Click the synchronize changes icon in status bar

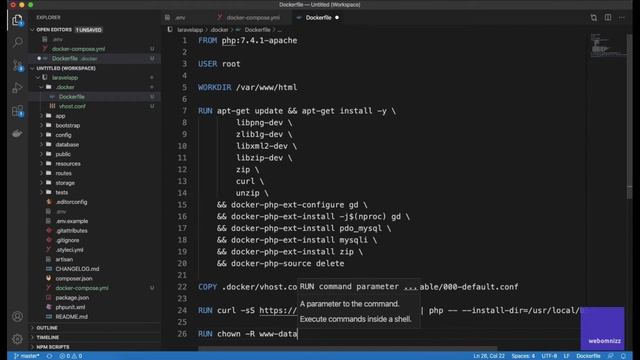click(x=49, y=356)
